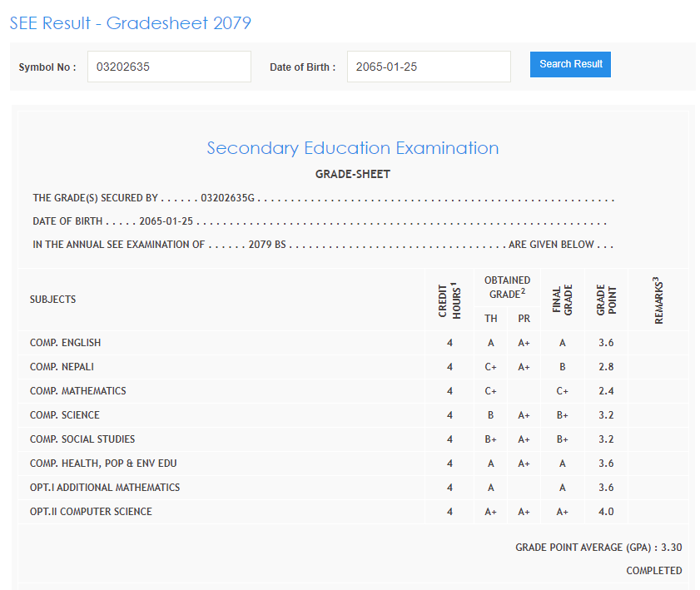This screenshot has width=700, height=590.
Task: Click the Symbol No label
Action: 47,67
